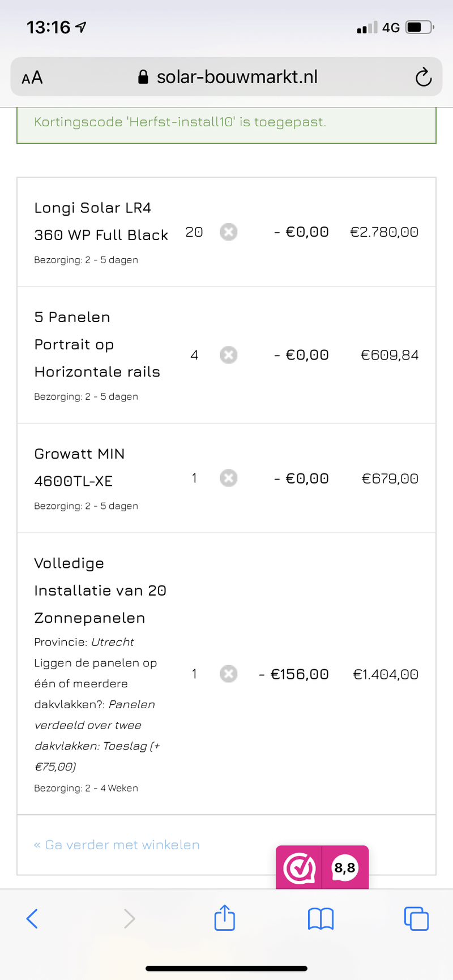Open the 8,8 review score badge
Screen dimensions: 453x980
pos(346,867)
